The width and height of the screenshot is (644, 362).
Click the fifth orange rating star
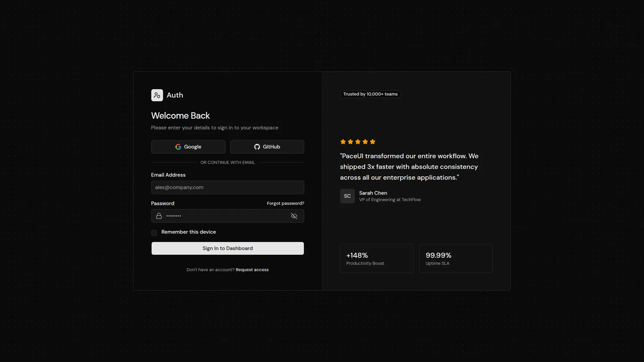(x=372, y=142)
